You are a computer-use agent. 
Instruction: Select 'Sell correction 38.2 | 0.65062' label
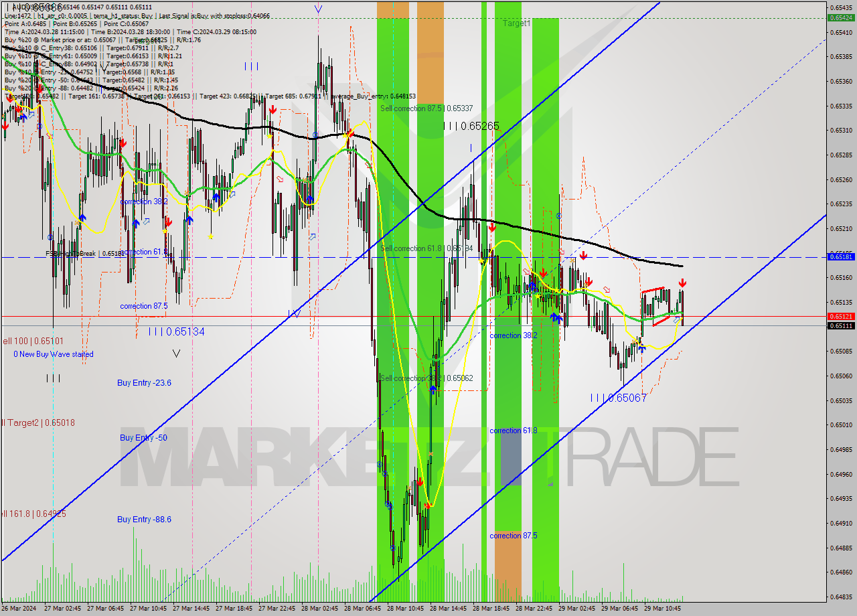(426, 378)
